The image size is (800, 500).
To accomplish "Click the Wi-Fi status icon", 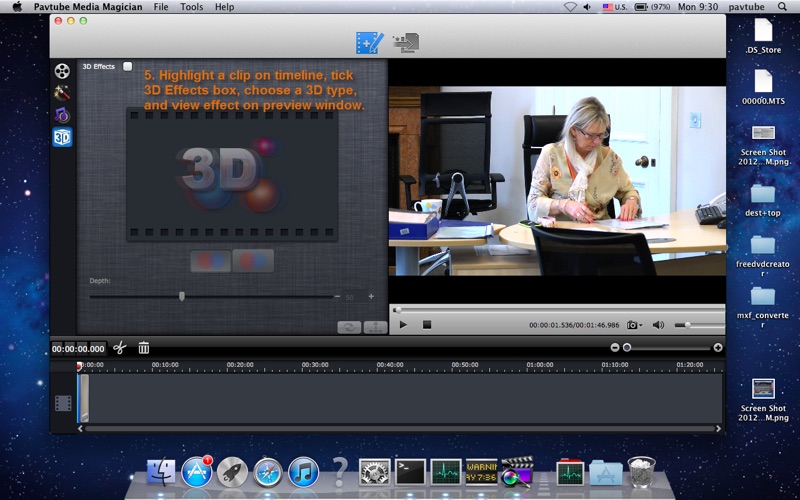I will pyautogui.click(x=570, y=7).
